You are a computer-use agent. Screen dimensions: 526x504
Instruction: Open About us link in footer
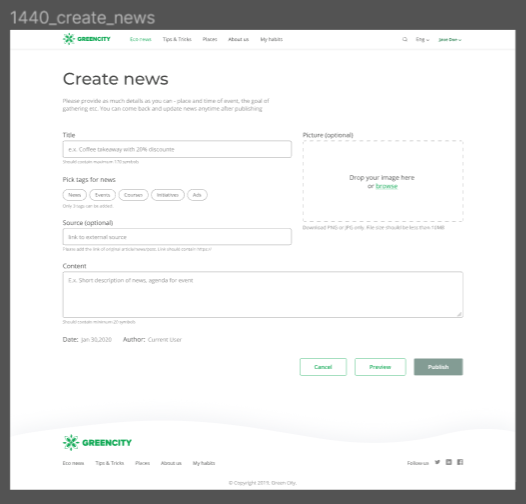(171, 463)
